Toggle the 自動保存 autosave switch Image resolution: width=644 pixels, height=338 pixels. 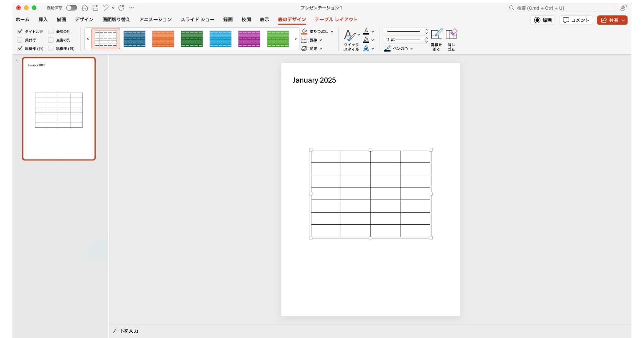[x=71, y=8]
